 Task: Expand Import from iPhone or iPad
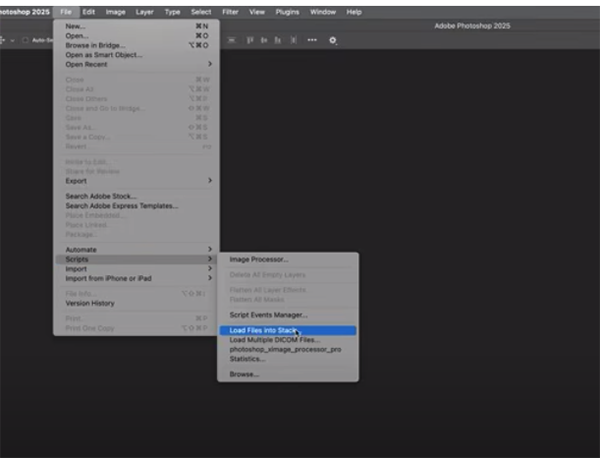pos(136,278)
